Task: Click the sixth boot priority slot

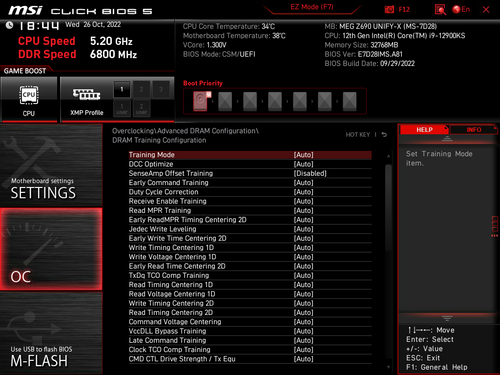Action: [325, 101]
